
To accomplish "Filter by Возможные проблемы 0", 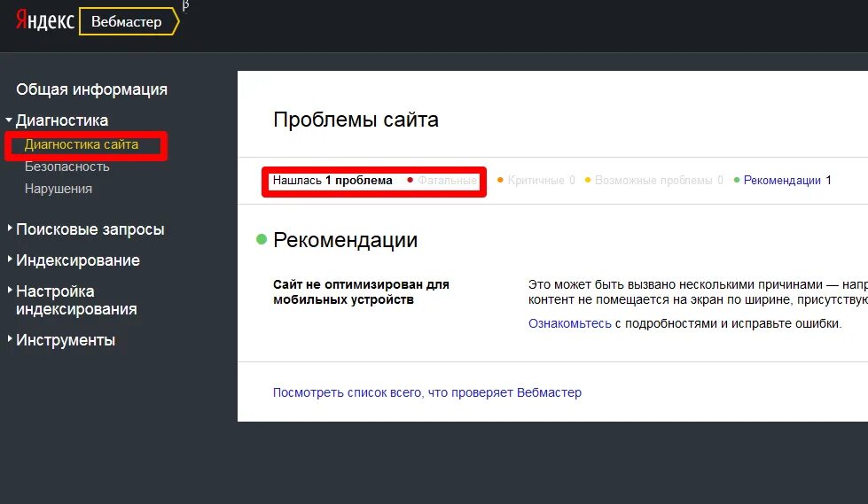I will pyautogui.click(x=659, y=181).
